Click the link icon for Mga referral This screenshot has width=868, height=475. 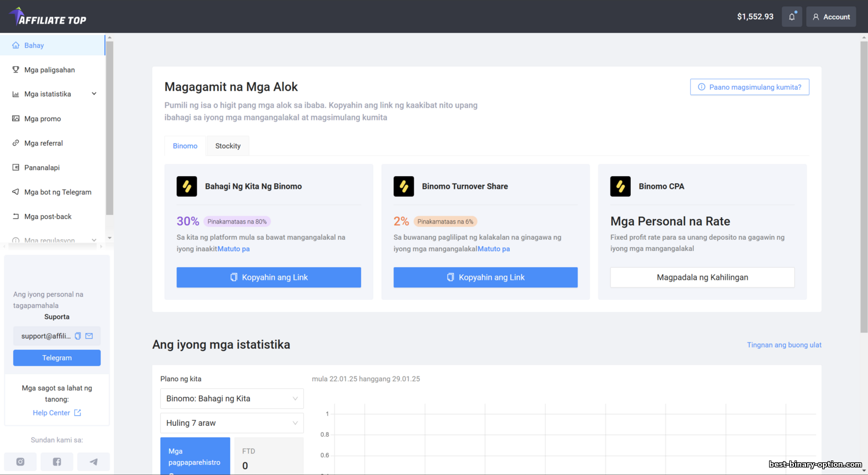[16, 143]
